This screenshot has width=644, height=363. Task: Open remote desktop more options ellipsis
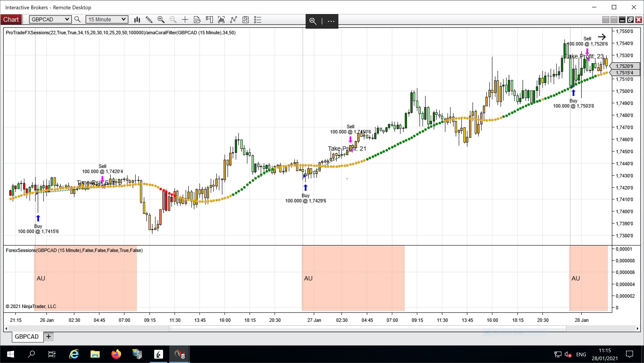(331, 21)
